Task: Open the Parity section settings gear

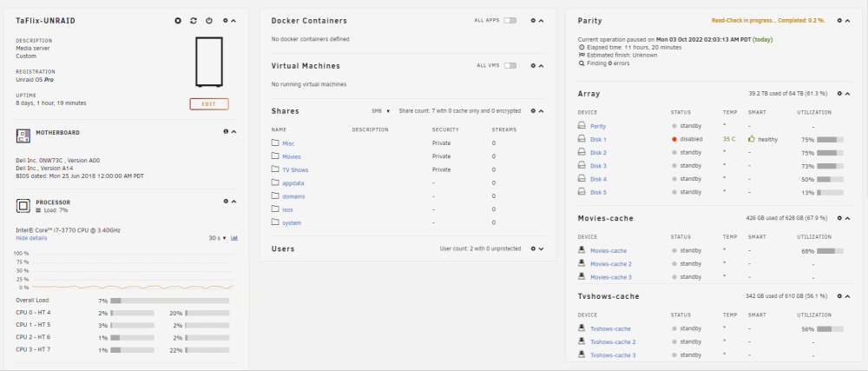Action: click(839, 21)
